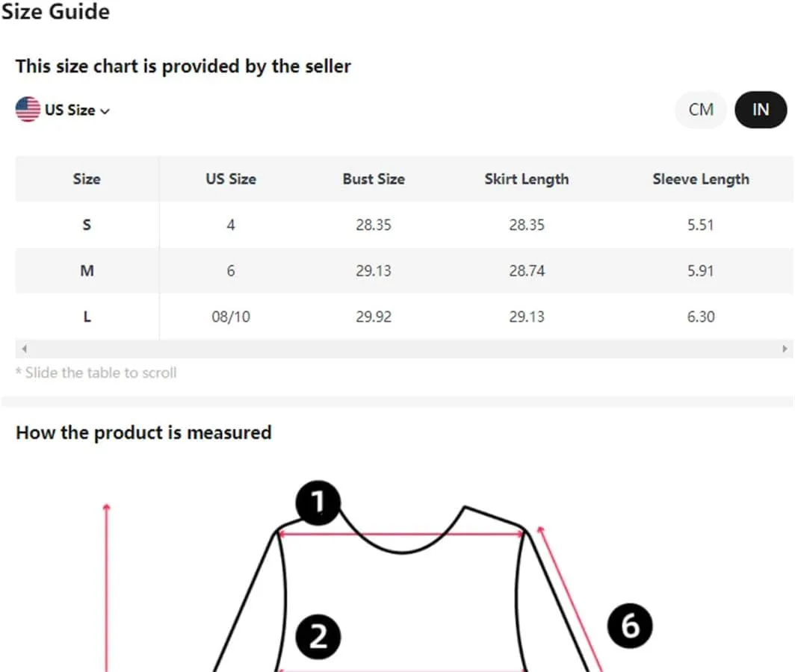795x672 pixels.
Task: Switch units to CM
Action: pyautogui.click(x=701, y=110)
